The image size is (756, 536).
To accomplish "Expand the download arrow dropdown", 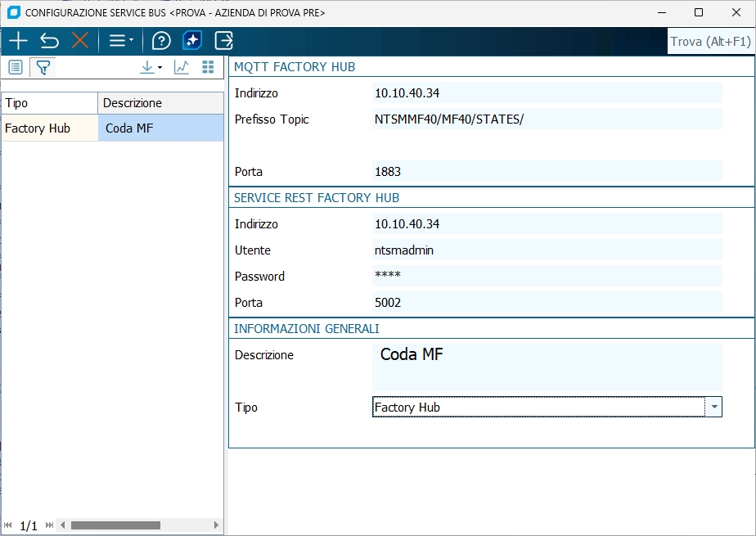I will click(x=151, y=67).
